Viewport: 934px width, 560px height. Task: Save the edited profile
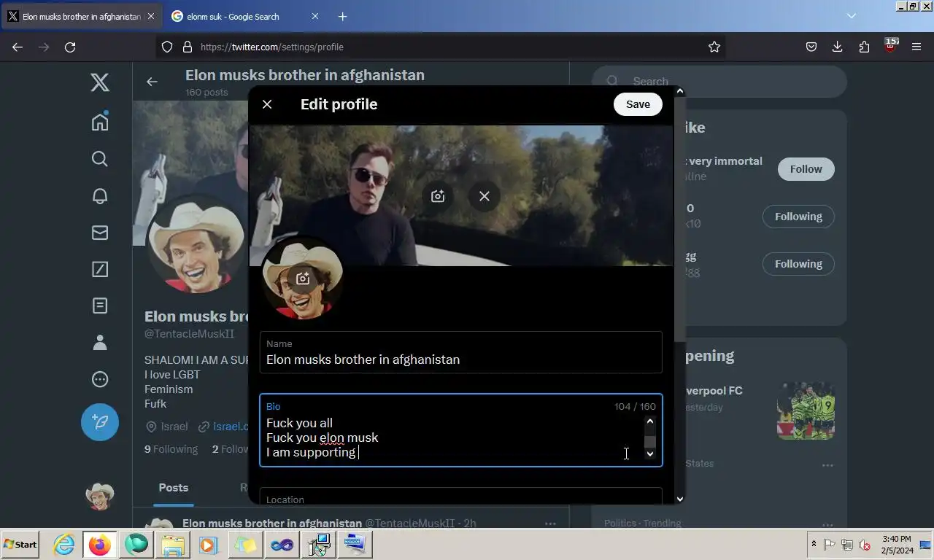(638, 104)
